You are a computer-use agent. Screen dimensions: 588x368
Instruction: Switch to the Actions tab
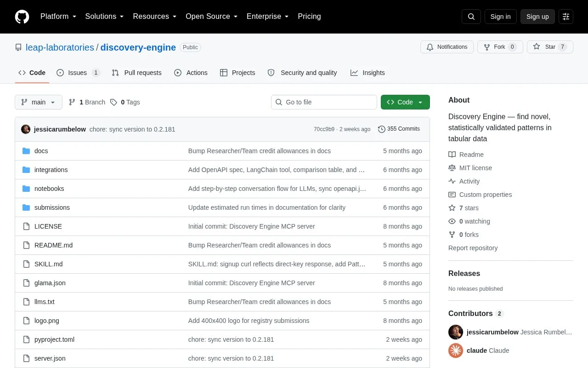tap(191, 73)
